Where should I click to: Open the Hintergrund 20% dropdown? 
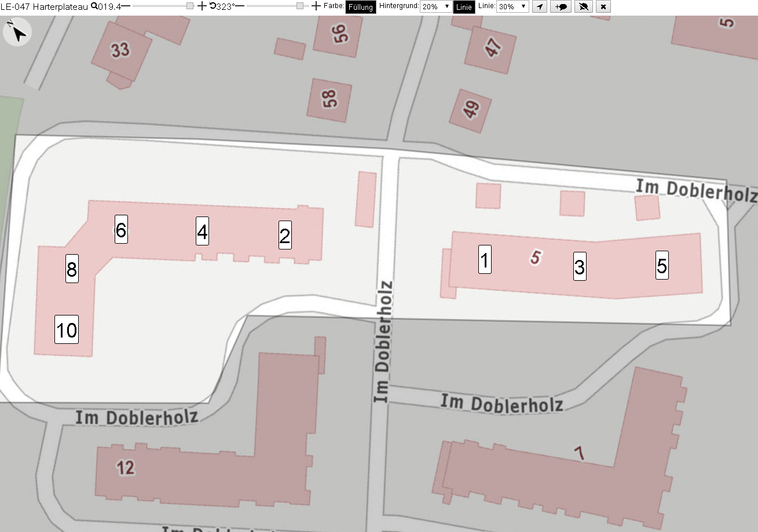click(x=435, y=6)
